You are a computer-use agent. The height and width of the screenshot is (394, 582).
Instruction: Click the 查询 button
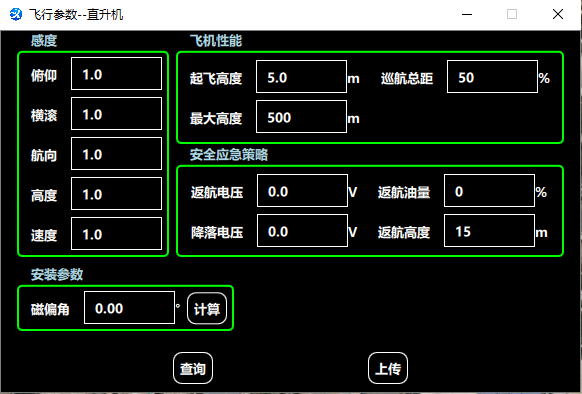(x=193, y=368)
